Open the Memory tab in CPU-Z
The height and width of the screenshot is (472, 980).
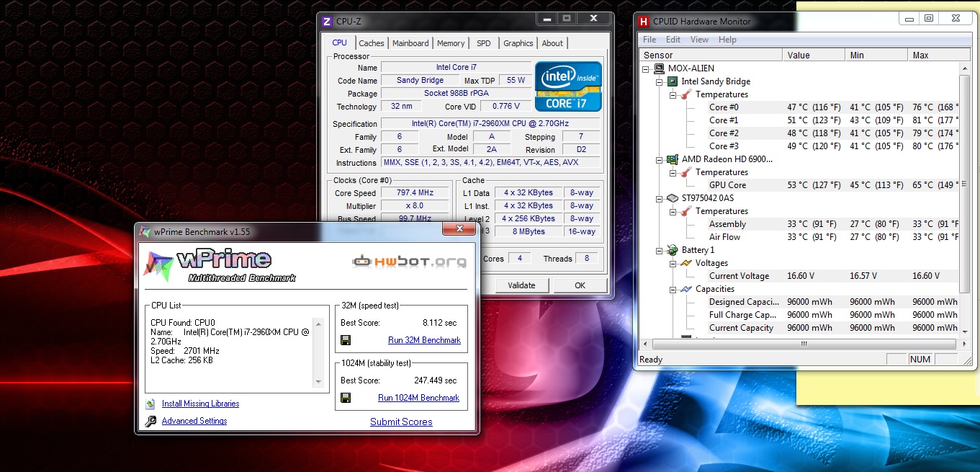pos(451,43)
